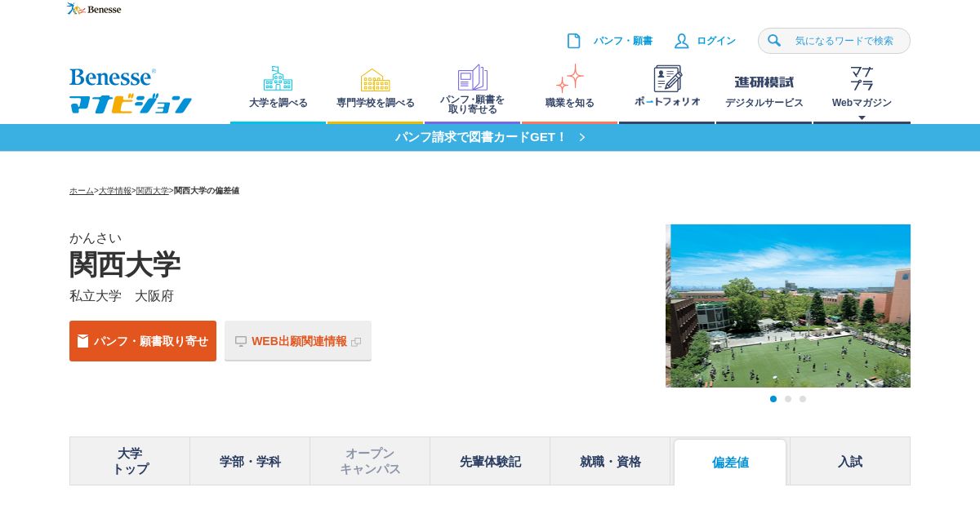
Task: Open デジタルサービス navigation menu
Action: (764, 92)
